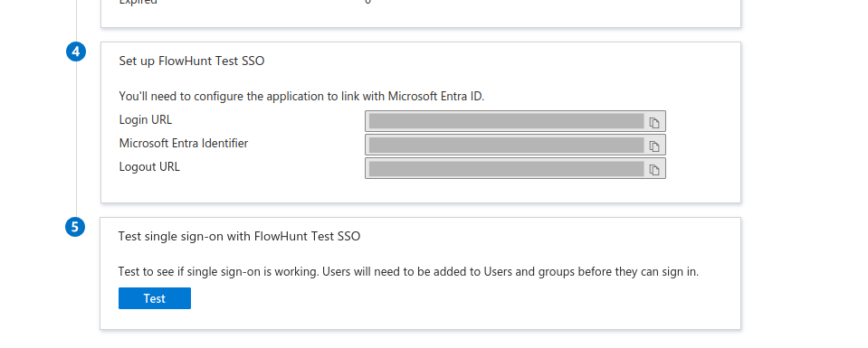Click the 'Microsoft Entra Identifier' label
Image resolution: width=868 pixels, height=348 pixels.
coord(184,144)
